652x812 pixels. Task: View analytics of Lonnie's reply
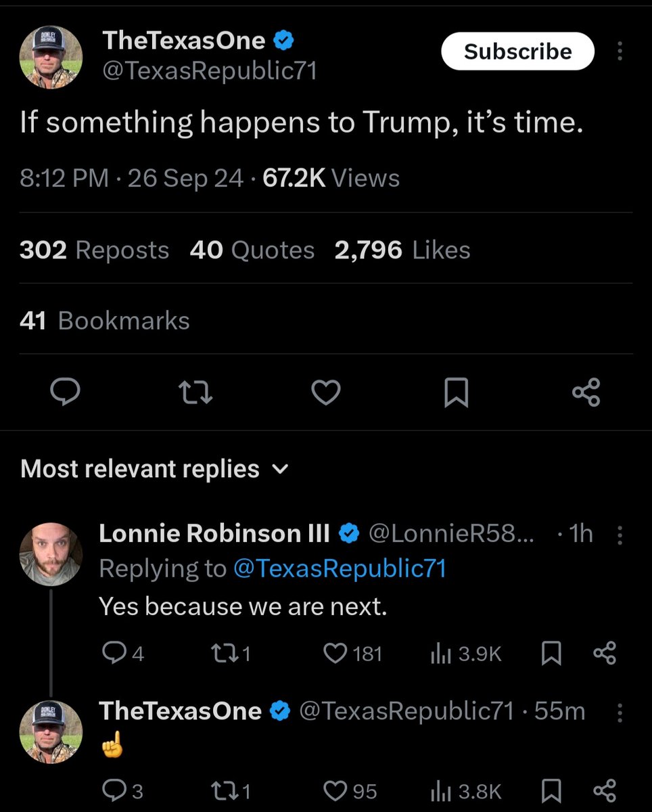coord(441,653)
